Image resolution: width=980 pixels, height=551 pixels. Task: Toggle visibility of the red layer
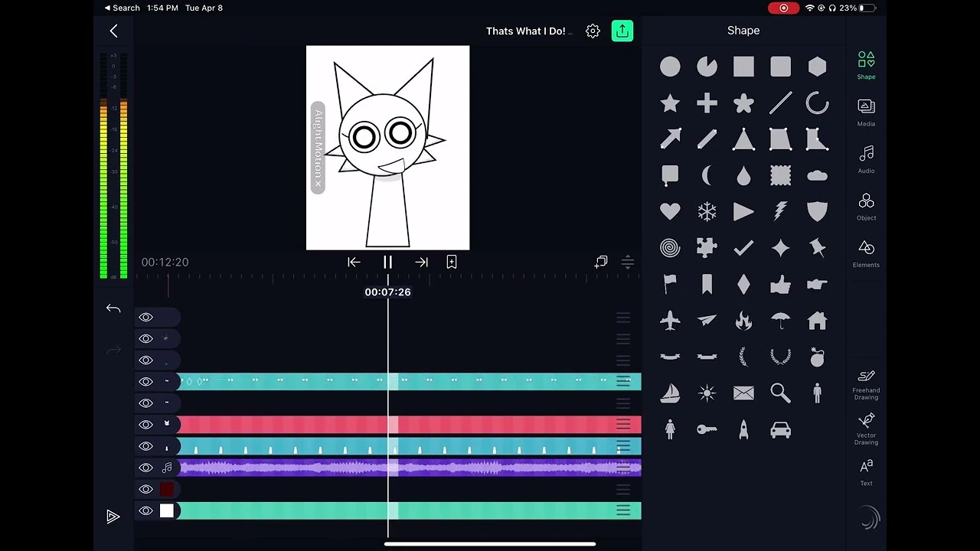pyautogui.click(x=145, y=425)
